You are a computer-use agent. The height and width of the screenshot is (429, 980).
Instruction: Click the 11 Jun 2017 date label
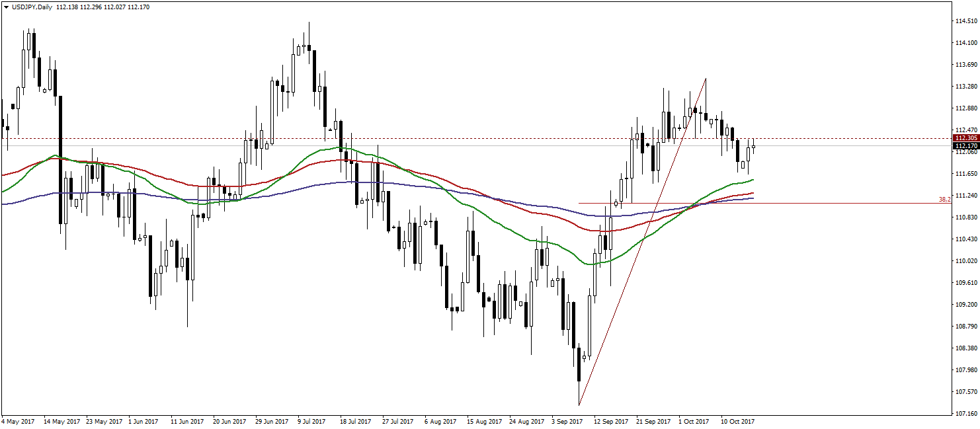[188, 421]
